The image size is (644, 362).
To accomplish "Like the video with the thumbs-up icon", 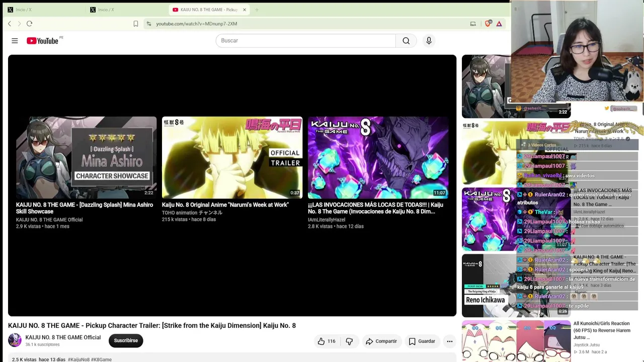I will pos(321,341).
